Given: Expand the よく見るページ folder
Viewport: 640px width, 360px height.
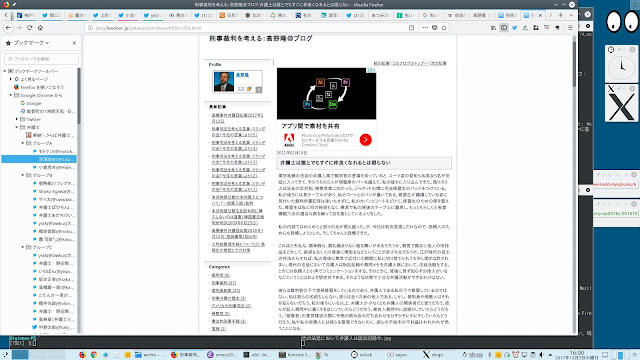Looking at the screenshot, I should (x=11, y=79).
